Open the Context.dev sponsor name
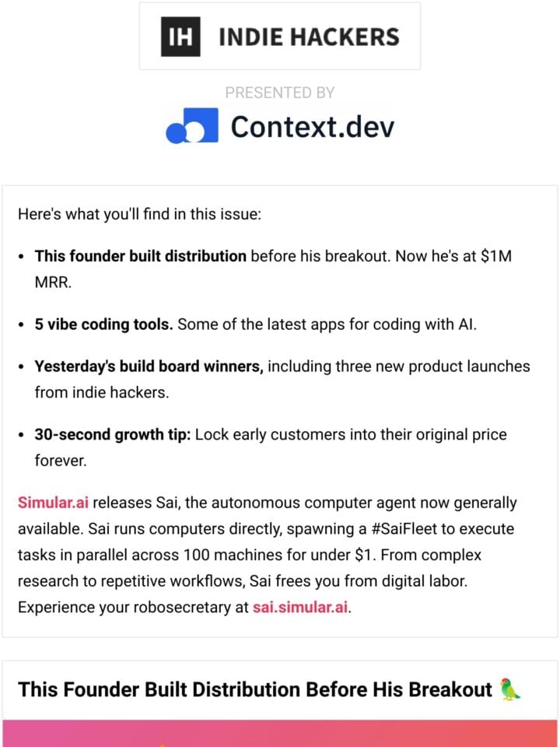 click(313, 127)
